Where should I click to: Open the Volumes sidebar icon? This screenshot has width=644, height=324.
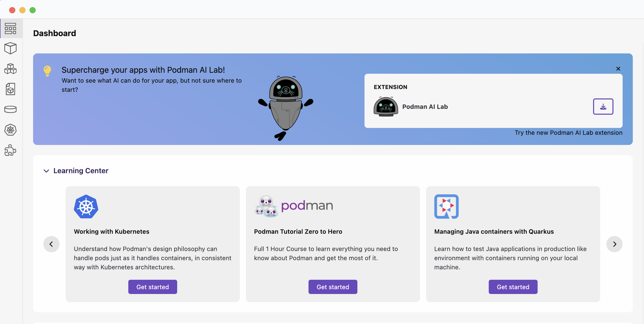coord(10,109)
